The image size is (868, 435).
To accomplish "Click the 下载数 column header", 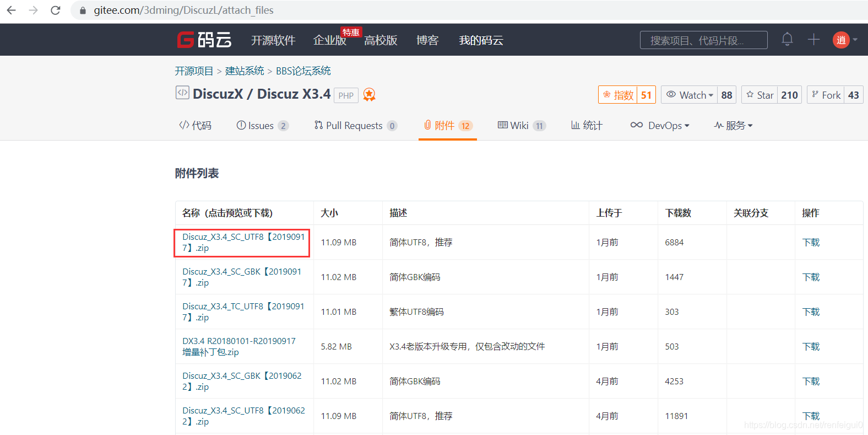I will click(678, 213).
